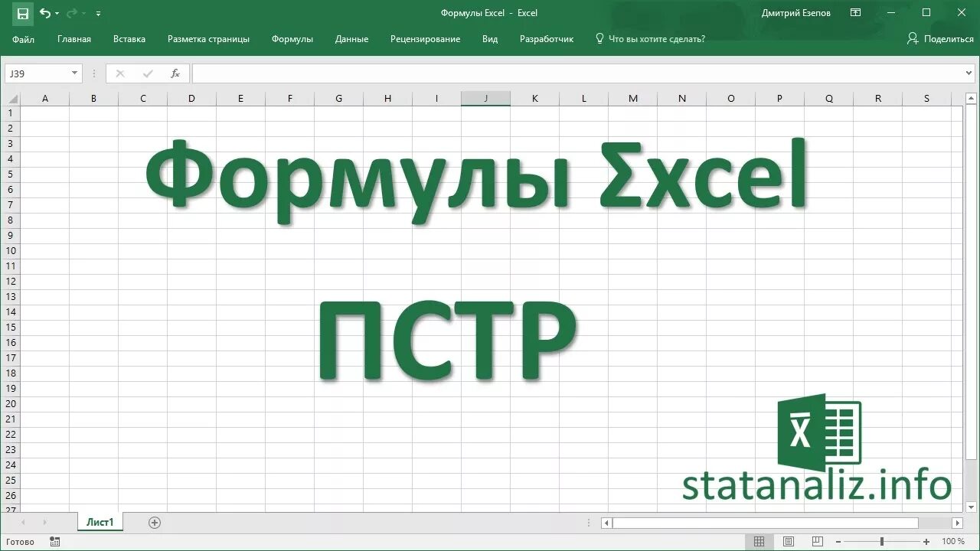Select row 1 header

click(x=11, y=113)
